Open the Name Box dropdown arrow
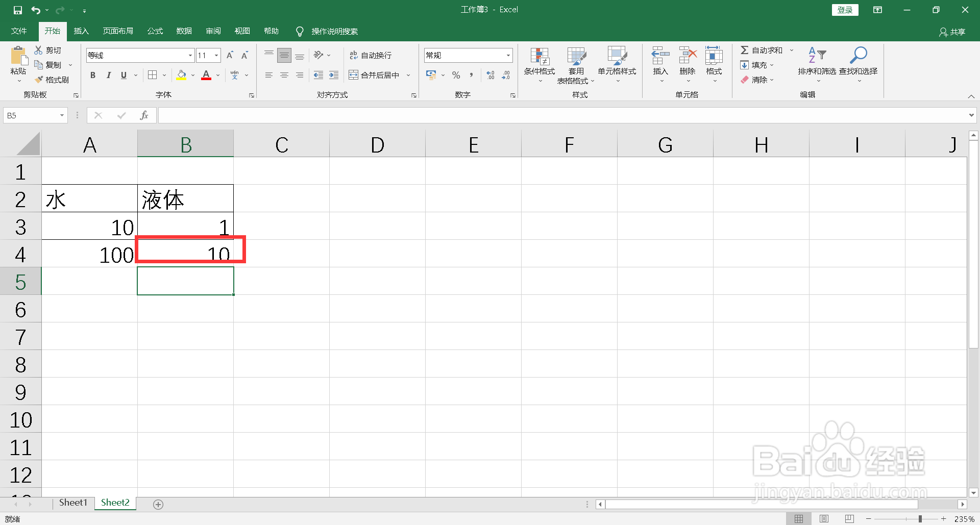Viewport: 980px width, 525px height. (x=62, y=115)
